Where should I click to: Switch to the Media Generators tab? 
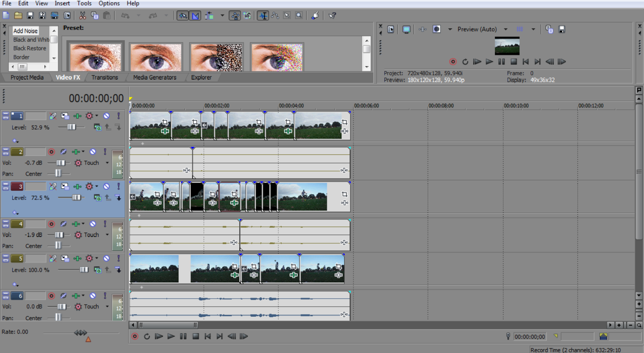tap(155, 77)
